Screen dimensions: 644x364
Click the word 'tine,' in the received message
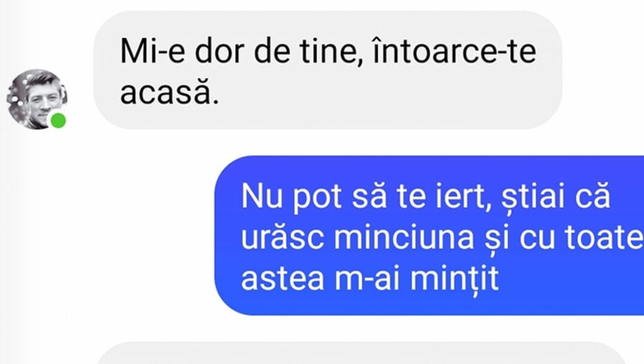tap(329, 51)
